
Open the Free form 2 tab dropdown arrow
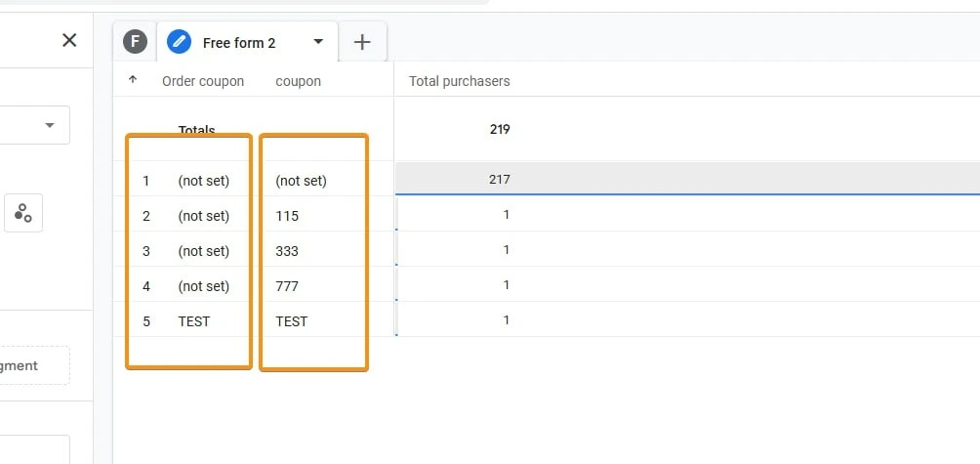317,42
